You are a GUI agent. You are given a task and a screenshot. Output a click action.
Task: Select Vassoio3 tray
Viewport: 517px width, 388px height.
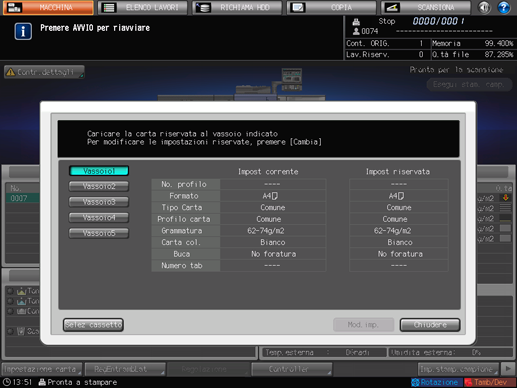point(99,202)
